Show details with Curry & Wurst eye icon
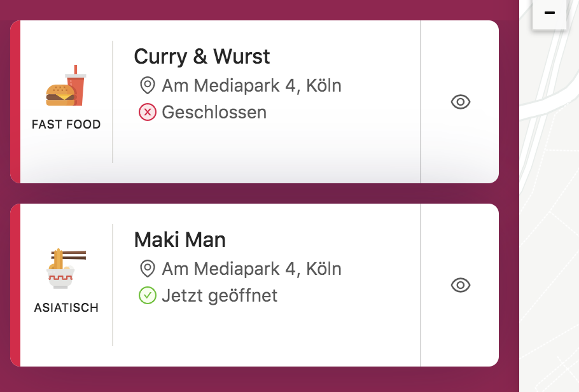The width and height of the screenshot is (579, 392). (460, 102)
